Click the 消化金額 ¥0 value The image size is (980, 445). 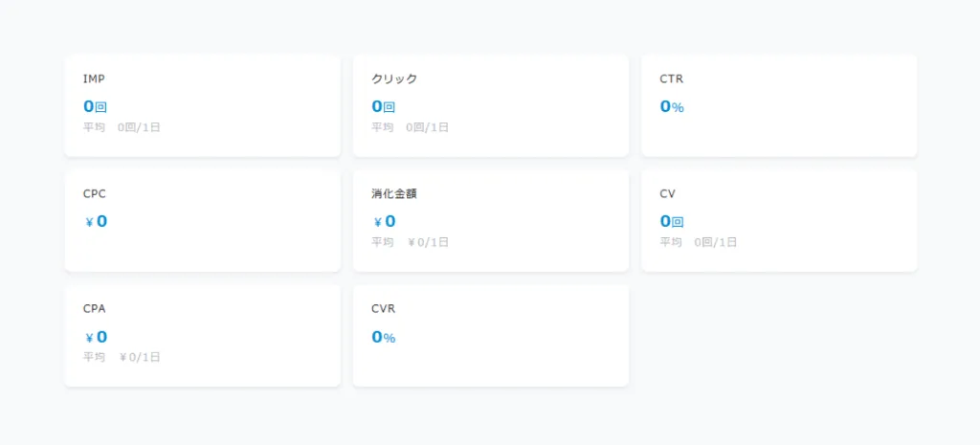coord(385,221)
